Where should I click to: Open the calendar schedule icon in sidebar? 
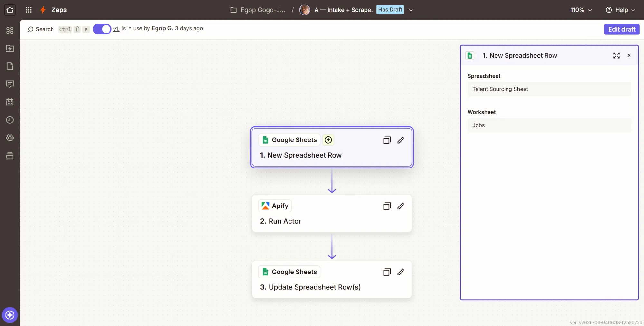click(10, 102)
